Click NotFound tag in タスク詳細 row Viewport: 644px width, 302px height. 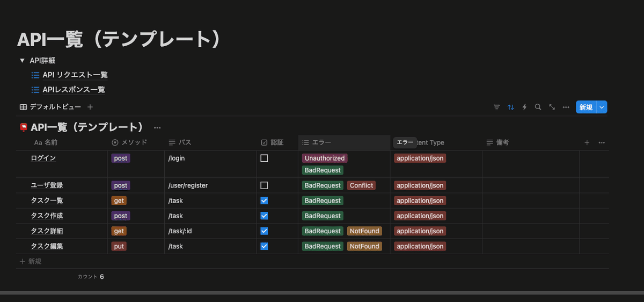364,231
